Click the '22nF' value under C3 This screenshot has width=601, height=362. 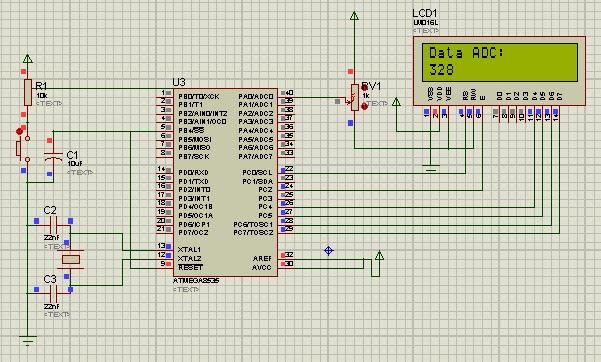51,306
